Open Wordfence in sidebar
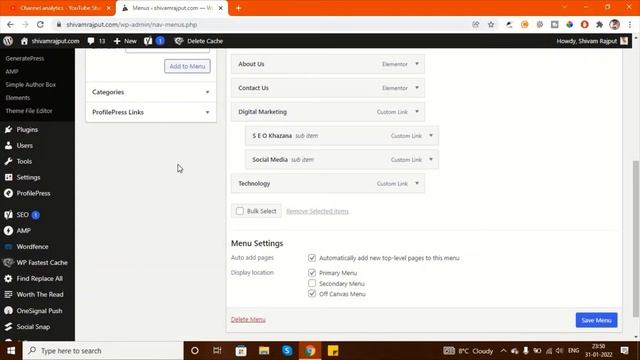The image size is (640, 360). (x=32, y=247)
